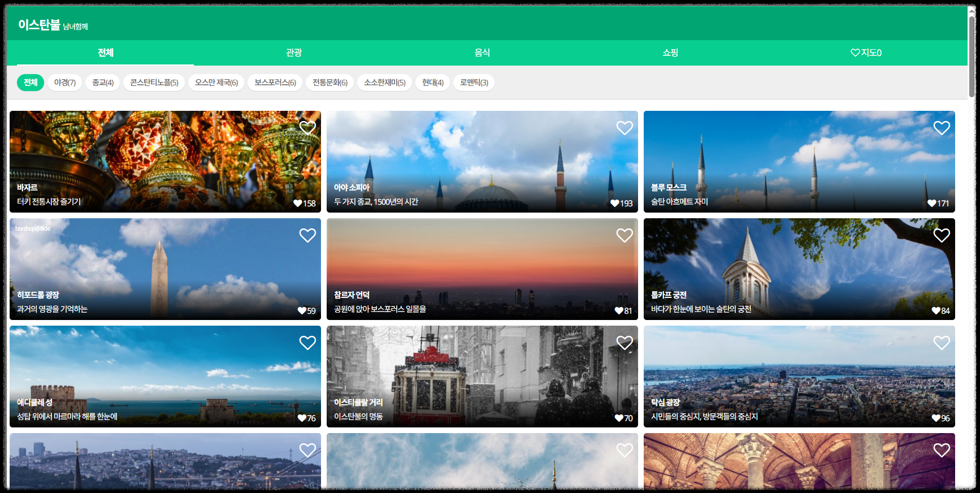
Task: Click the 공원에 앉아 보스포러스 일몰을 subtitle
Action: (x=380, y=309)
